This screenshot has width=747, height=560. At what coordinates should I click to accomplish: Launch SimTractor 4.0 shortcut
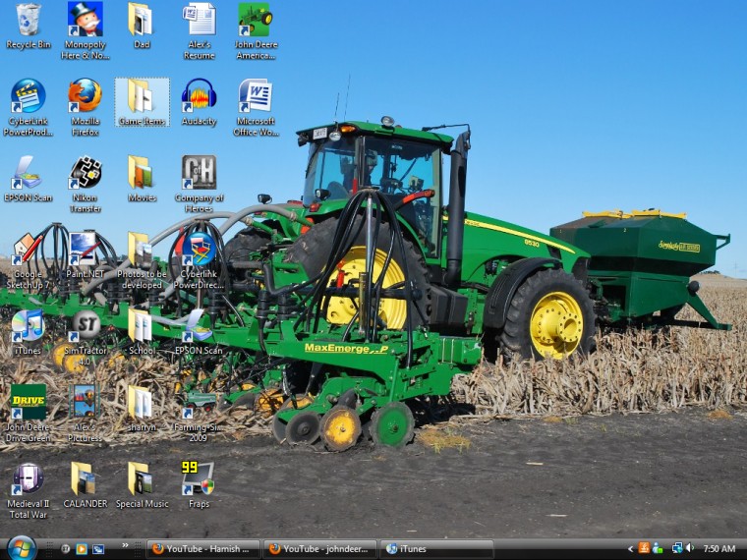click(85, 338)
